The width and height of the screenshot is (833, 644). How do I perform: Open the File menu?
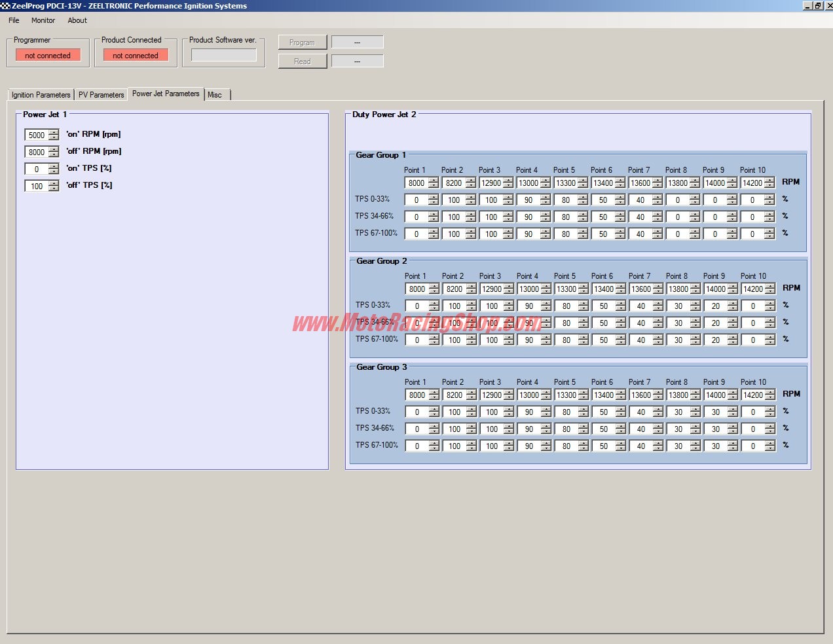coord(14,20)
